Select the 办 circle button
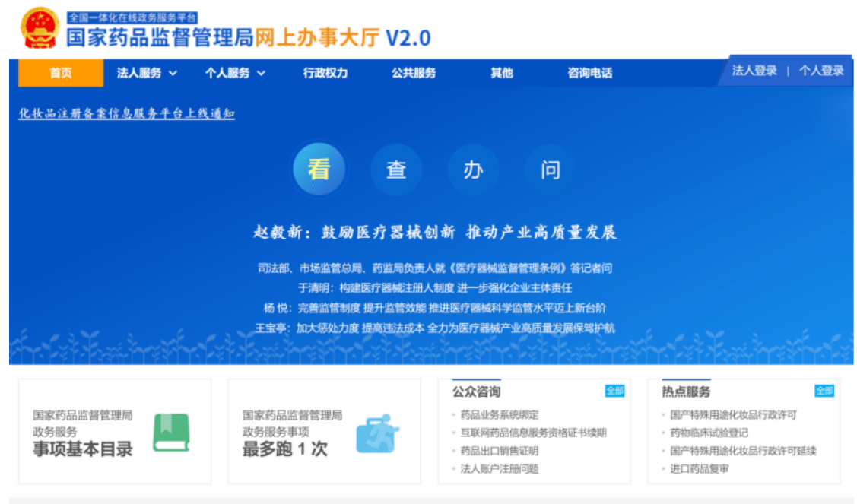Image resolution: width=857 pixels, height=504 pixels. tap(473, 170)
